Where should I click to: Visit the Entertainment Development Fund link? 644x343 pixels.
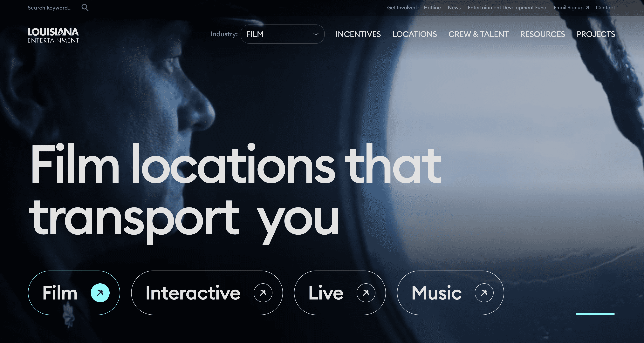pos(507,8)
